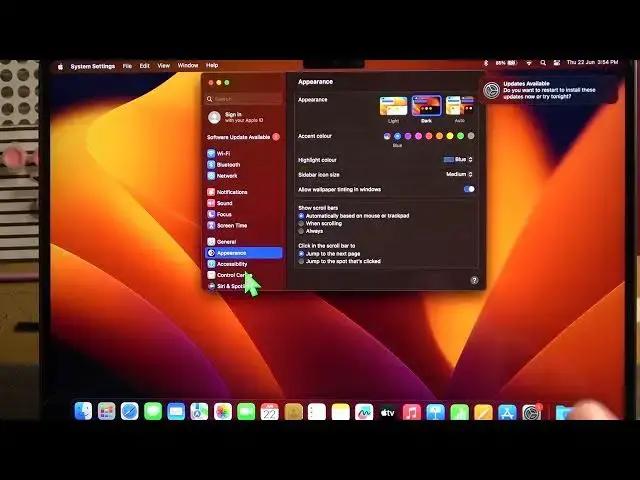Open Calendar from the Dock
Viewport: 640px width, 480px height.
[269, 411]
